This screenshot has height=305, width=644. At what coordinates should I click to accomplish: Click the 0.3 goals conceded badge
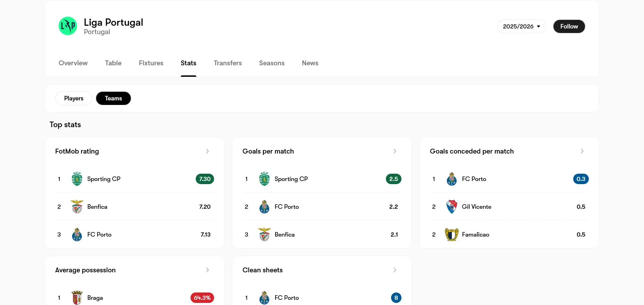581,179
